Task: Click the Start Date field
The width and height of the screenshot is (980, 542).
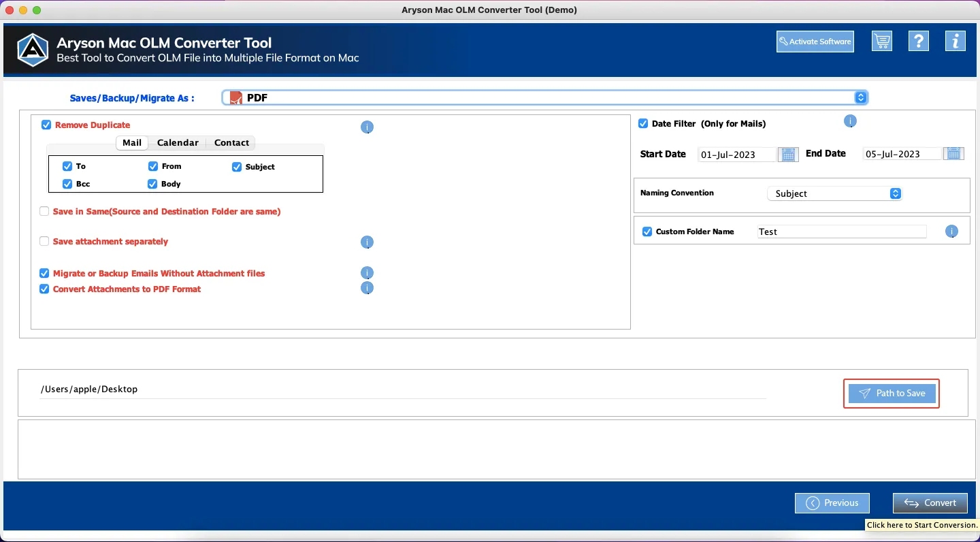Action: pos(738,155)
